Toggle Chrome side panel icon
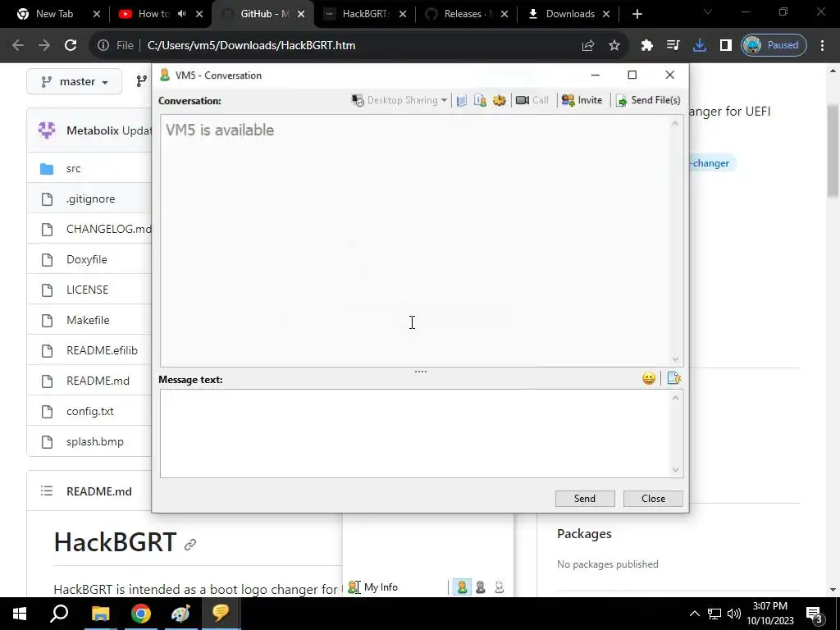The height and width of the screenshot is (630, 840). click(x=726, y=46)
